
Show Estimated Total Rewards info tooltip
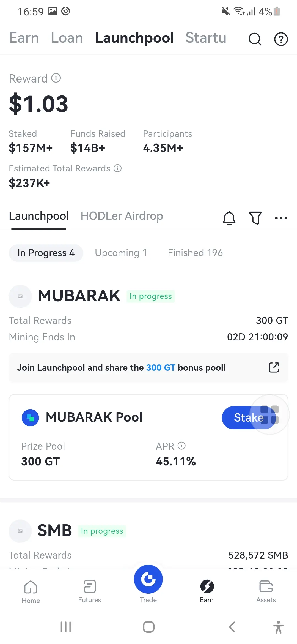(118, 168)
